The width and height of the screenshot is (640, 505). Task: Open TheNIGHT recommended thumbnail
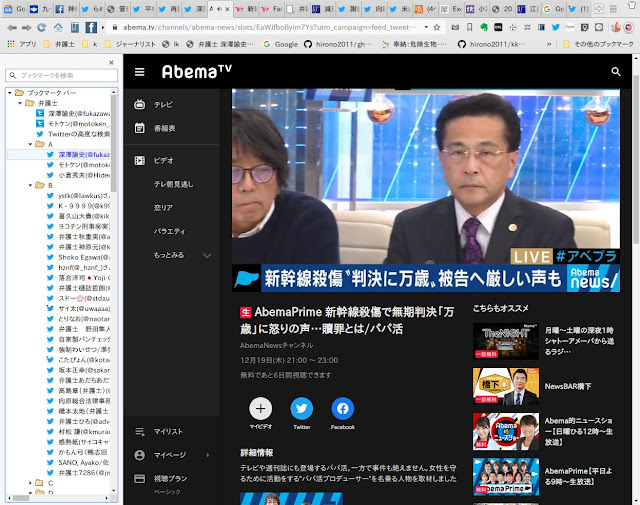coord(506,341)
